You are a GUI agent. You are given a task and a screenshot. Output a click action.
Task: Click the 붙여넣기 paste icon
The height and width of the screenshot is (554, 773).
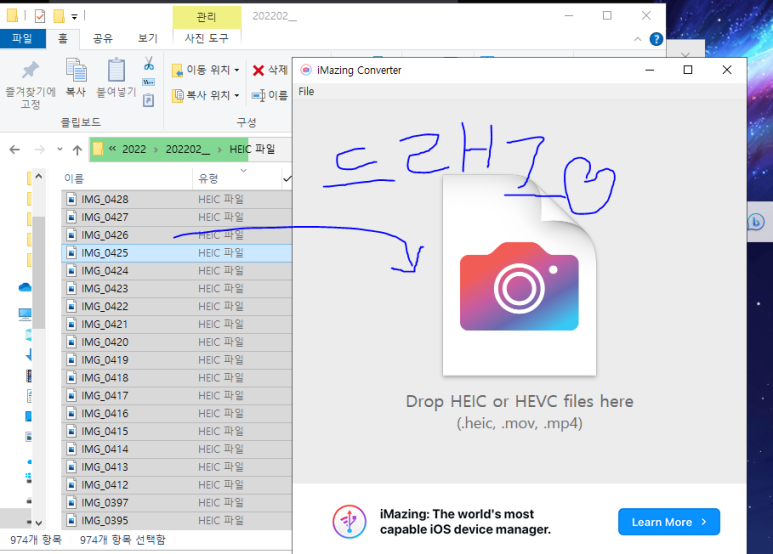[x=116, y=77]
